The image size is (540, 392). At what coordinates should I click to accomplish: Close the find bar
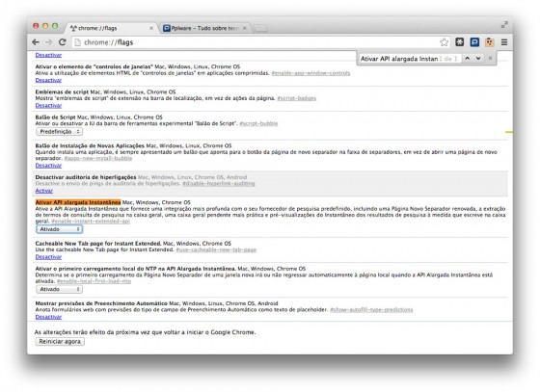pos(490,59)
